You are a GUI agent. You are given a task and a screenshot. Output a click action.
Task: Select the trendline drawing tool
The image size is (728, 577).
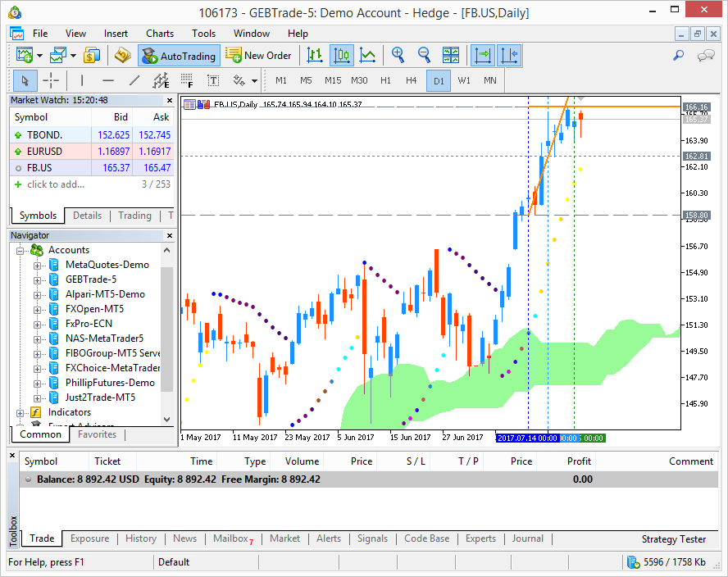134,81
